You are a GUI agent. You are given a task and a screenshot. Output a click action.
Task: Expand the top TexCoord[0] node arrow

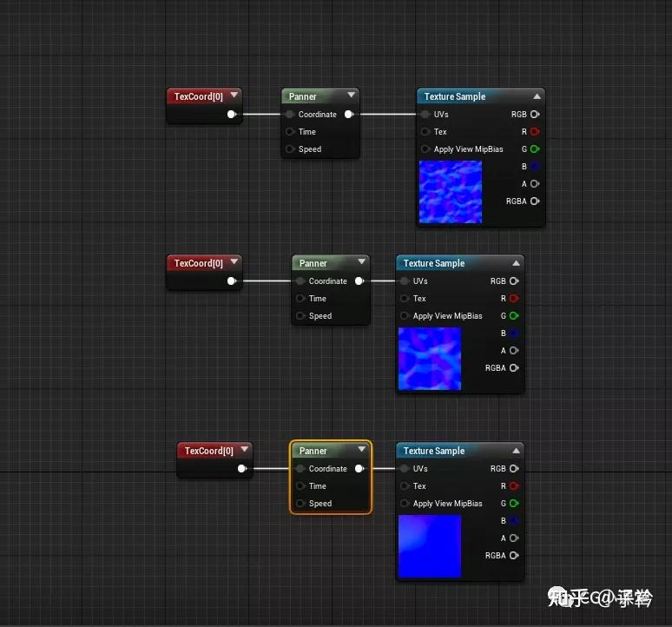click(234, 95)
